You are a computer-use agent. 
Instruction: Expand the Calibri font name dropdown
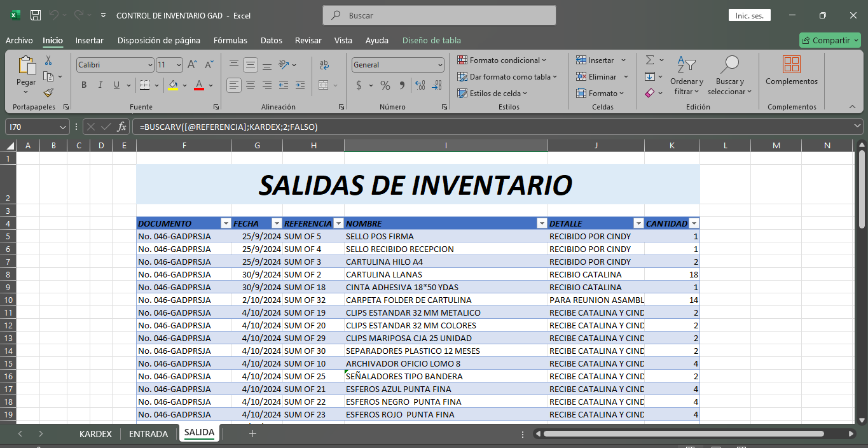click(150, 65)
